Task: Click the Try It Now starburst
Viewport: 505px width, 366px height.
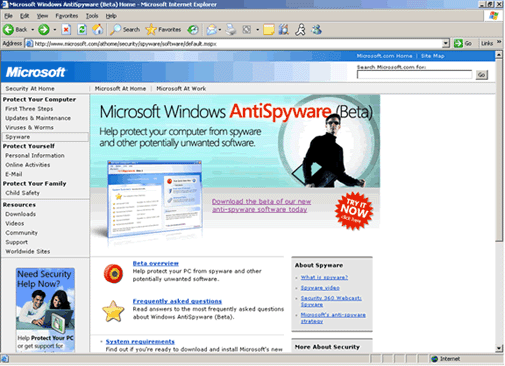Action: [x=354, y=211]
